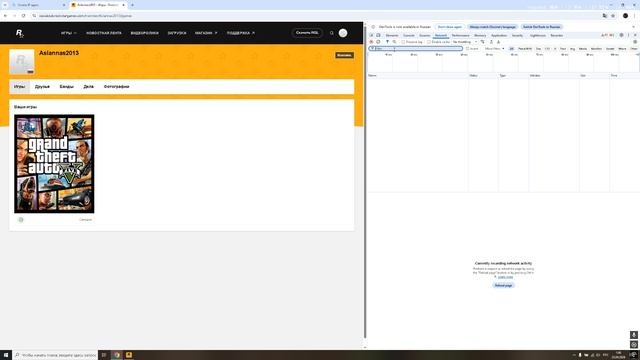This screenshot has height=360, width=640.
Task: Open НОВОСТНАЯ ЛЕНТА navigation link
Action: (104, 33)
